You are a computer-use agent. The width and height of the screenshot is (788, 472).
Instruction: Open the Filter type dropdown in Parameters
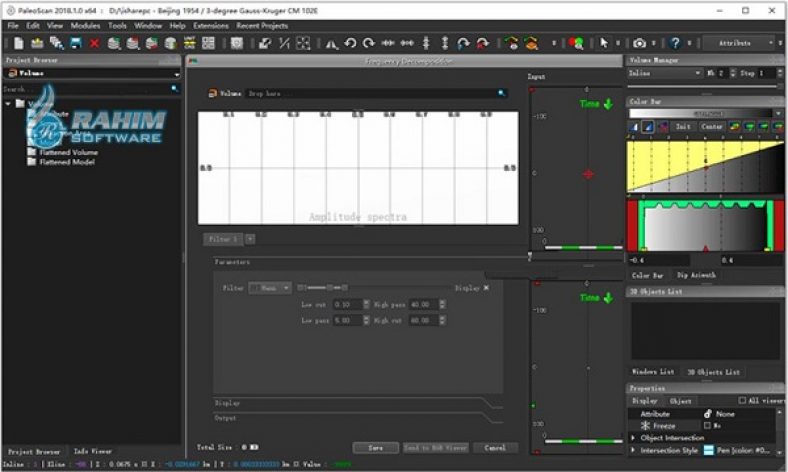(x=270, y=288)
